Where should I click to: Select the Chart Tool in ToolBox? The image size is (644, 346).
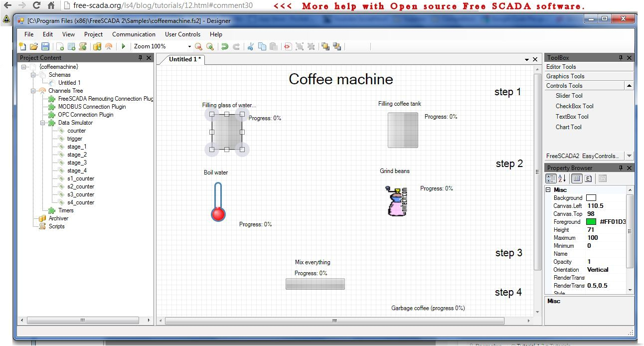568,127
